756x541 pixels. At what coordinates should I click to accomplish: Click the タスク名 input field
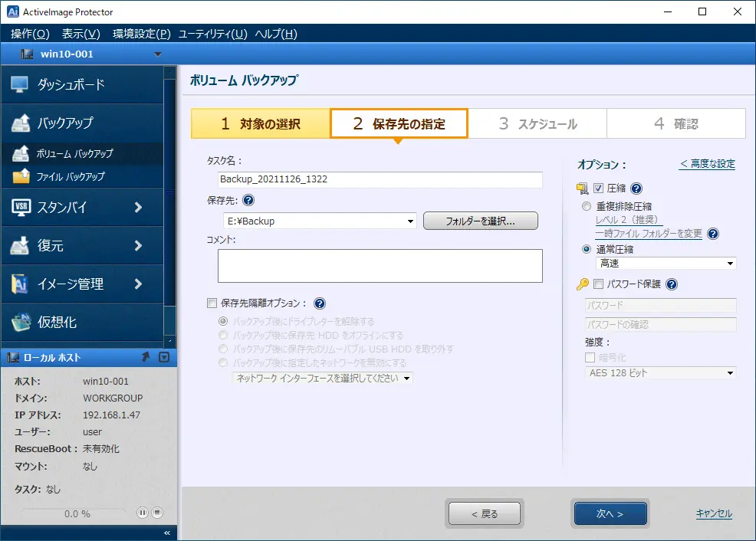pos(380,179)
